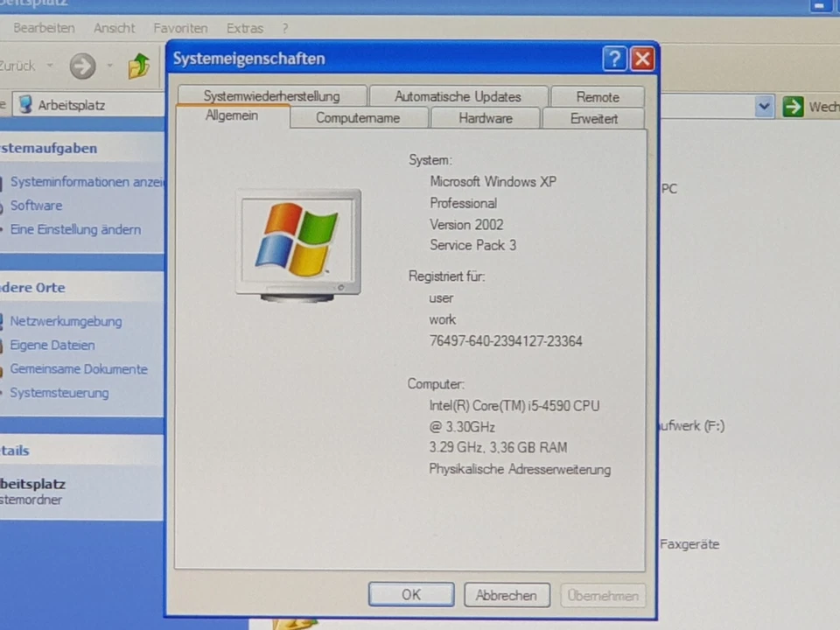840x630 pixels.
Task: Switch to the Computername tab
Action: [358, 118]
